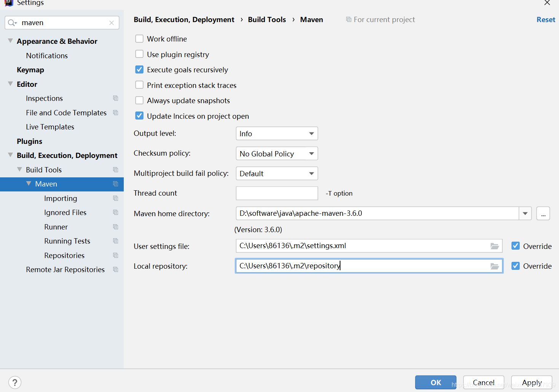Click project-level icon beside Ignored Files
This screenshot has height=392, width=559.
(x=116, y=212)
